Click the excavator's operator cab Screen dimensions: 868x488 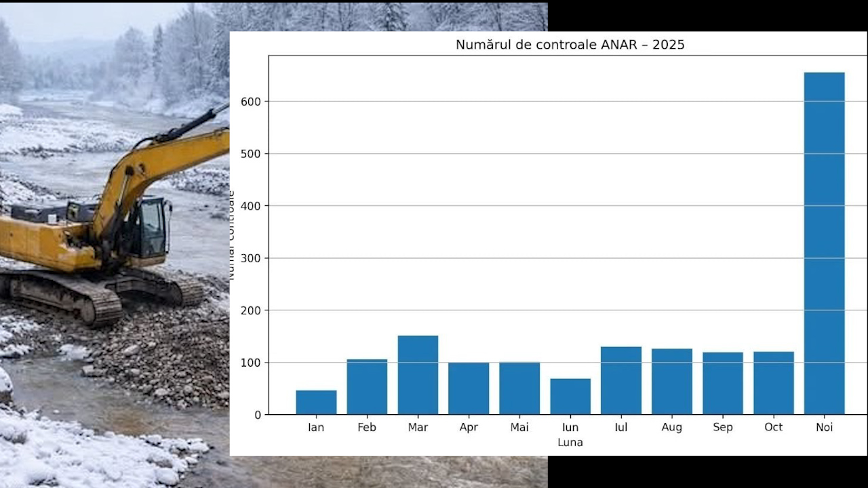(x=149, y=227)
